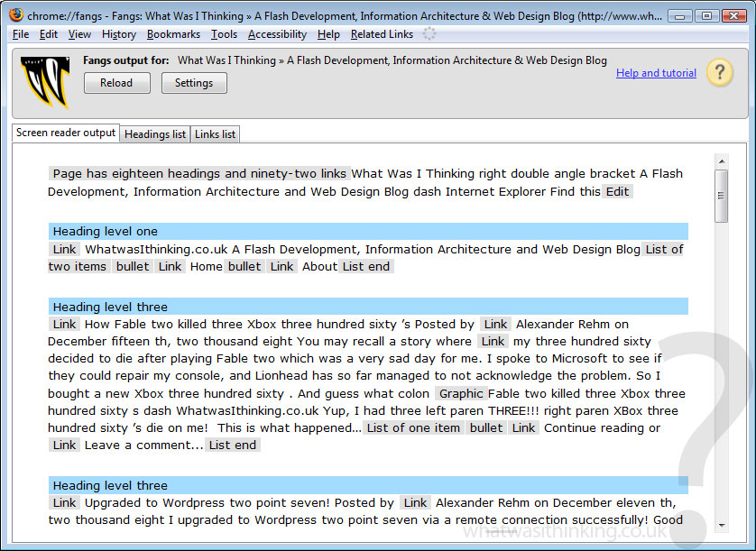Open the Fangs Settings
Screen dimensions: 756x551
click(194, 83)
